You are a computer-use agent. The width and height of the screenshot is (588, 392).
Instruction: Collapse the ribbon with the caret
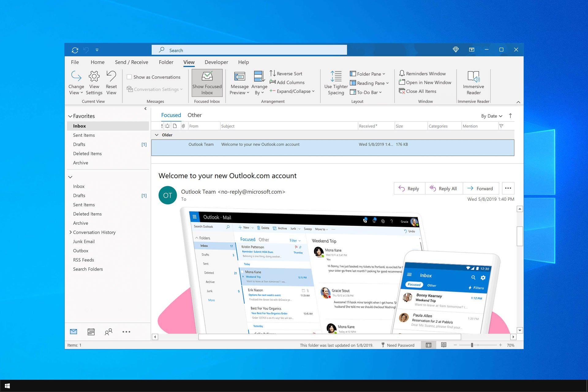click(x=518, y=102)
